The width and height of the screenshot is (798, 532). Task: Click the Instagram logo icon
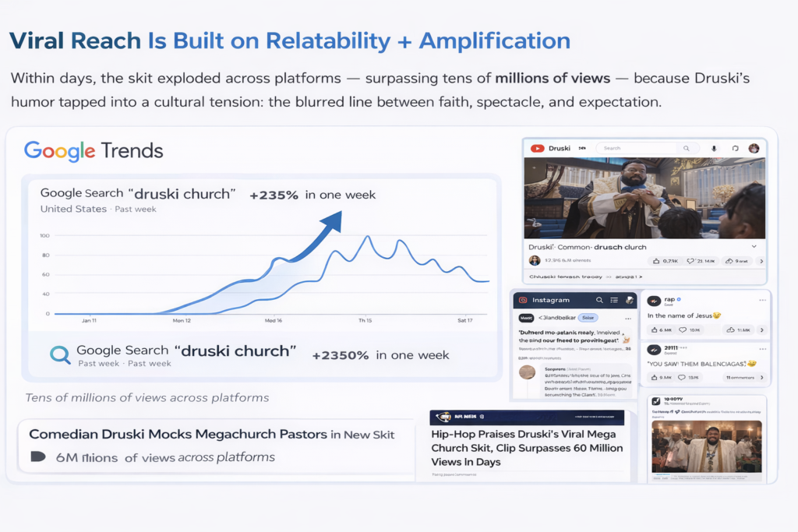[524, 300]
